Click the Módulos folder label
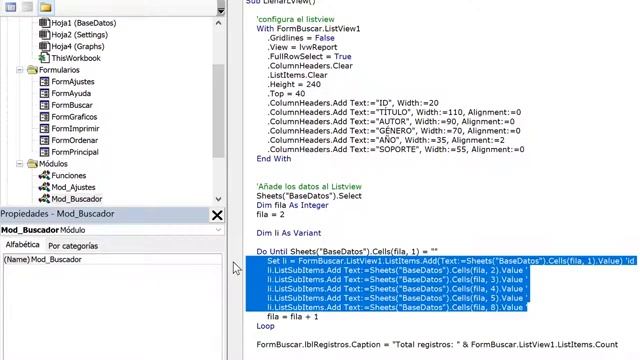The image size is (640, 360). point(53,164)
